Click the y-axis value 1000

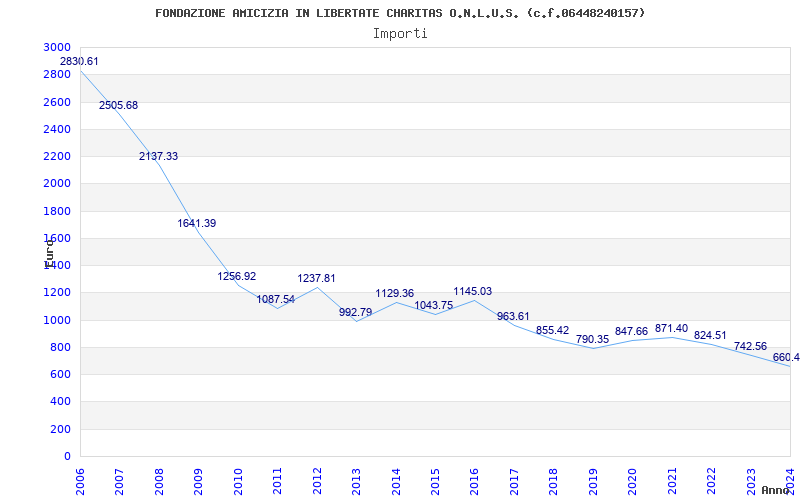coord(57,320)
